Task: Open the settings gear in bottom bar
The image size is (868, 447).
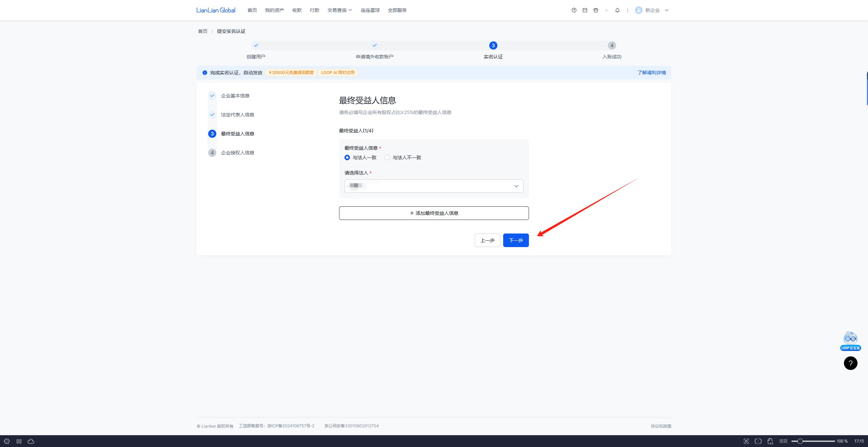Action: (x=7, y=441)
